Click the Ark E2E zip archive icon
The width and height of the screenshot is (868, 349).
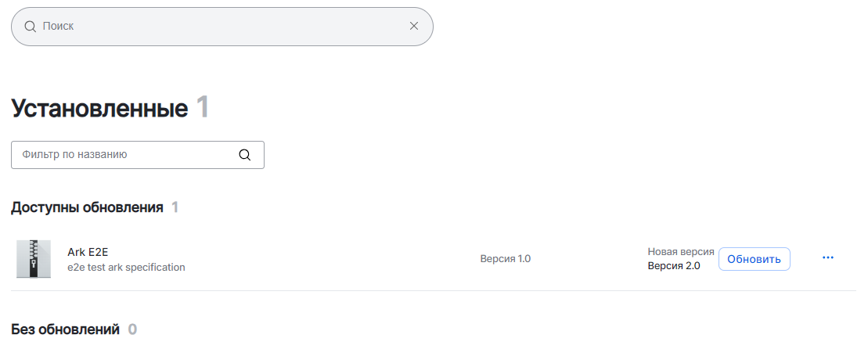[34, 259]
